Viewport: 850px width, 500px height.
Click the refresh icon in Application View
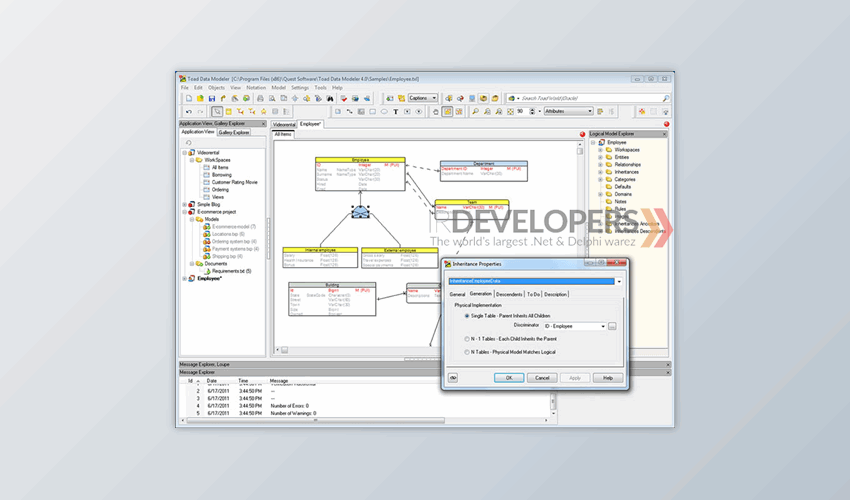pos(189,142)
